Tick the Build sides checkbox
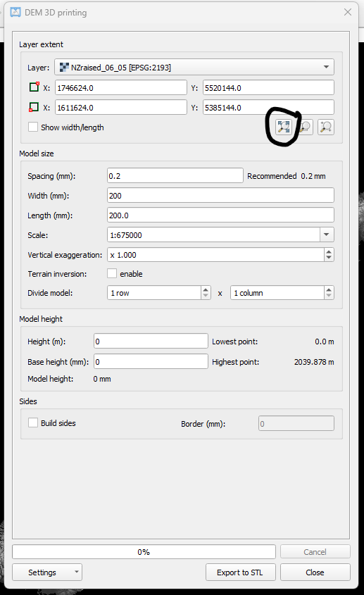The height and width of the screenshot is (595, 364). (x=33, y=422)
